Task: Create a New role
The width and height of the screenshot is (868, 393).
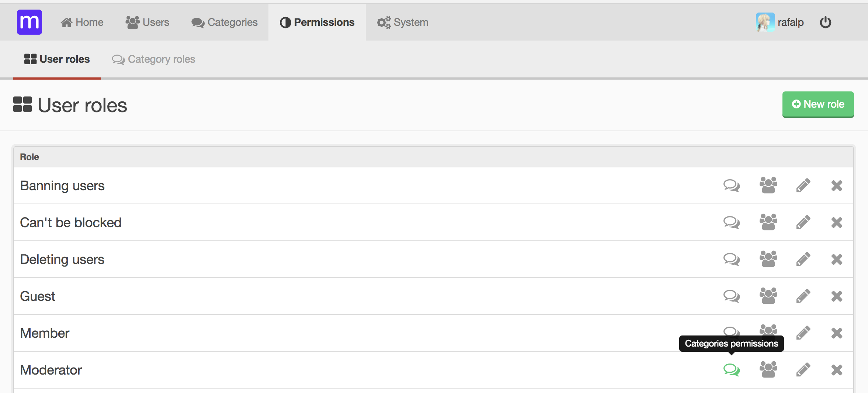Action: pos(818,104)
